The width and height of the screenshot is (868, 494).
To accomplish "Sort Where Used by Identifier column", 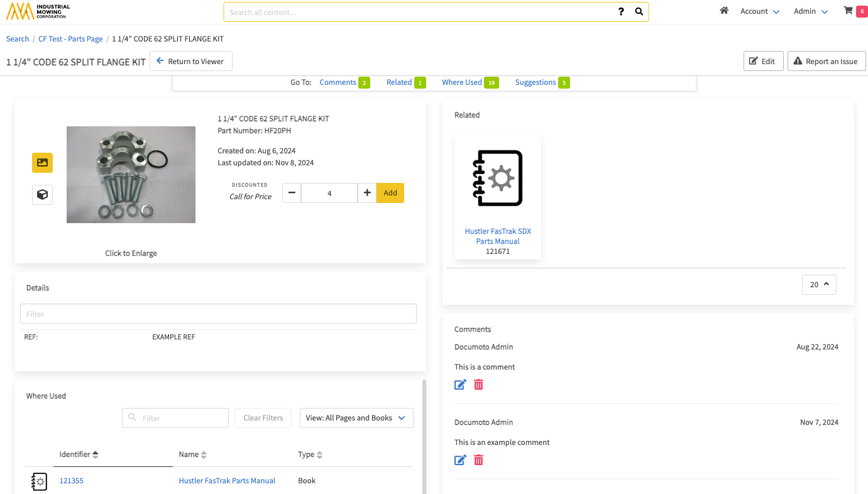I will pos(79,454).
